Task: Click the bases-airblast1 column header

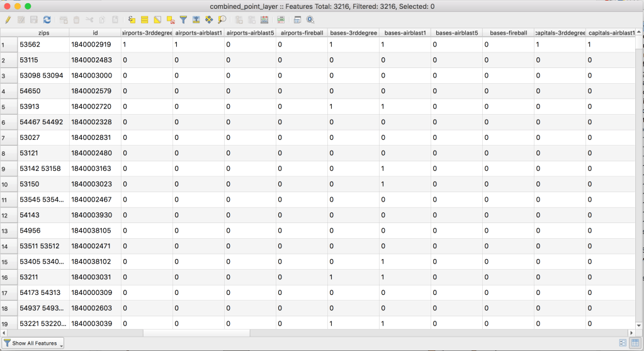Action: pyautogui.click(x=405, y=32)
